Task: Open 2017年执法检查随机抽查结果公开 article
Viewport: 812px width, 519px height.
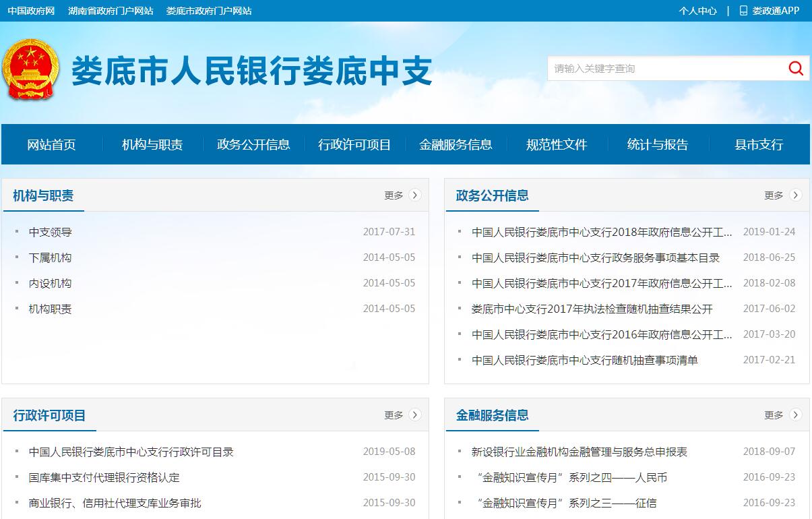Action: point(592,309)
